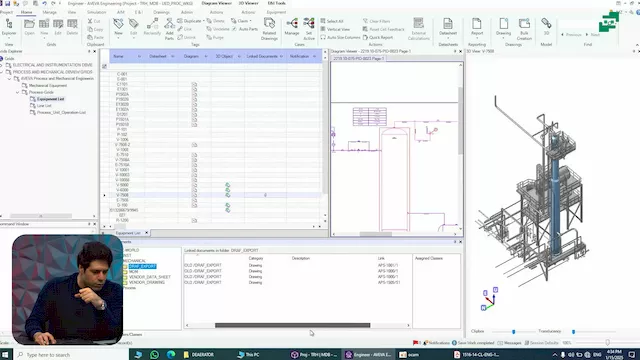Image resolution: width=640 pixels, height=360 pixels.
Task: Select the Add Parts tool
Action: tap(169, 29)
